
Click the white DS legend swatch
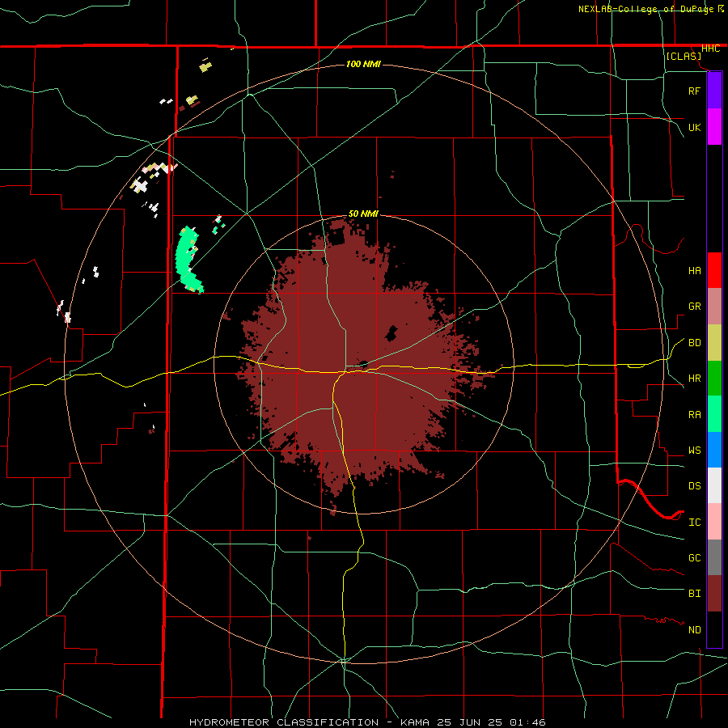click(x=714, y=485)
